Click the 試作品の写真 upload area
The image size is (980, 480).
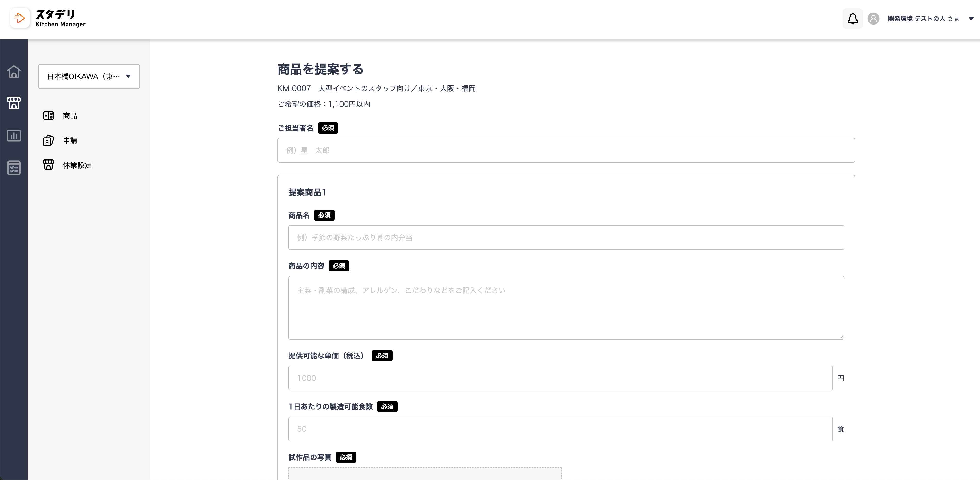(x=424, y=474)
